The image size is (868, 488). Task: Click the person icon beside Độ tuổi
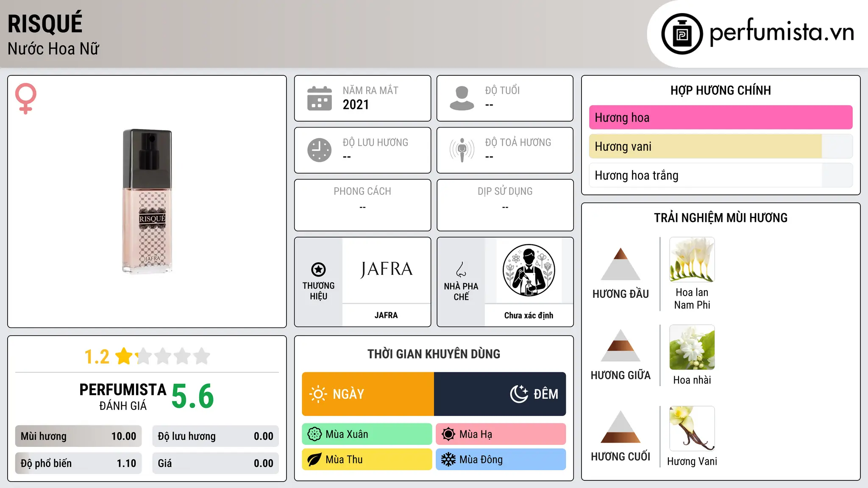(x=462, y=98)
